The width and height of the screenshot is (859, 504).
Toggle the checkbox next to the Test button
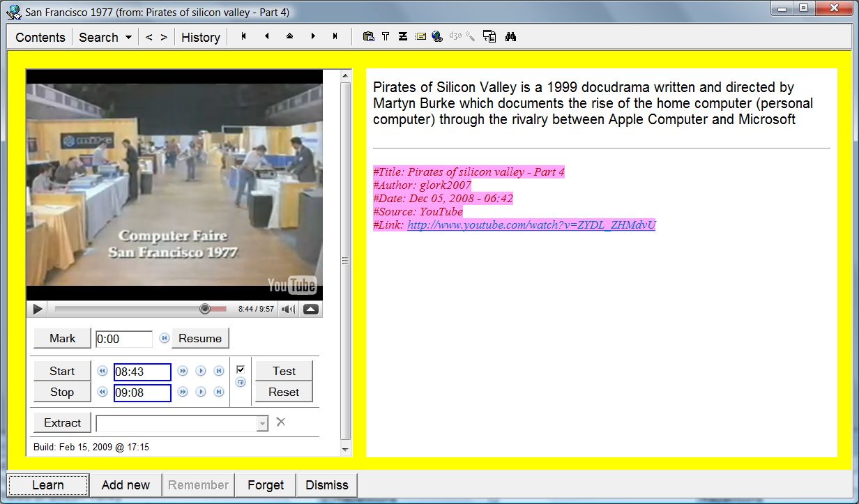pyautogui.click(x=241, y=369)
